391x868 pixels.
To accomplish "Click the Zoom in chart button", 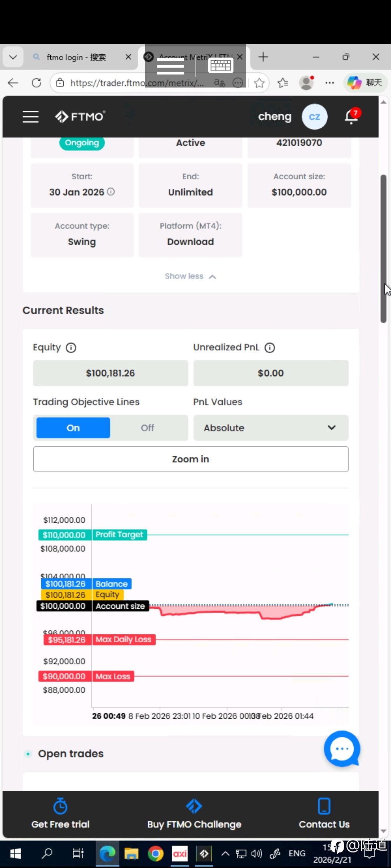I will pyautogui.click(x=191, y=459).
